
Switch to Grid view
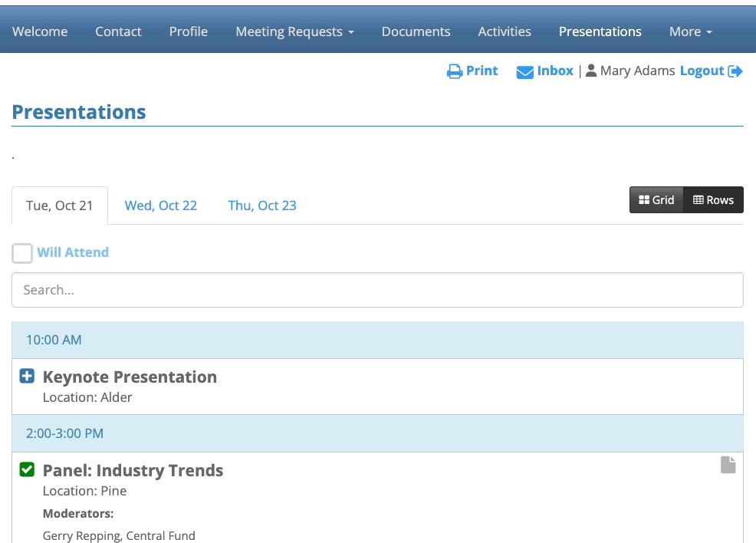pos(656,200)
